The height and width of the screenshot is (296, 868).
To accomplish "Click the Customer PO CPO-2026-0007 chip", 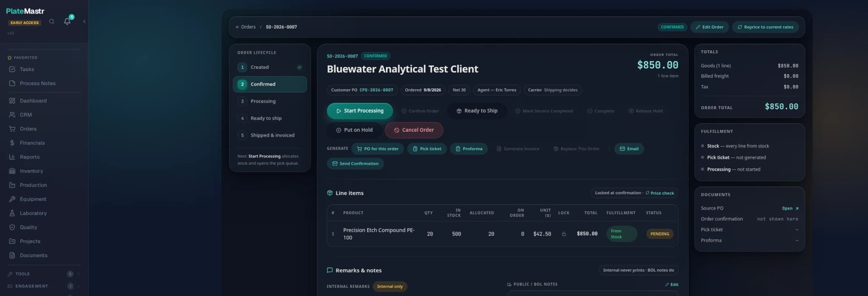I will tap(362, 90).
